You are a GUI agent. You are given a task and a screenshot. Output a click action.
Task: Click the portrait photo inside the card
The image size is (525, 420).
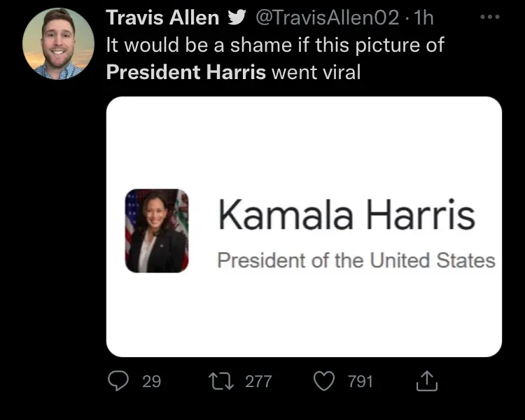click(157, 231)
